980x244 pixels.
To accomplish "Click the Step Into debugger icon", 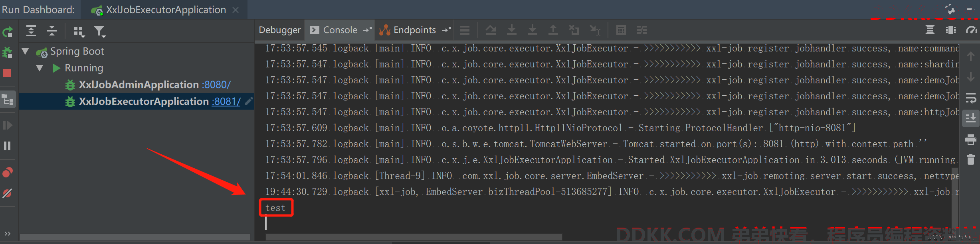I will [x=511, y=30].
